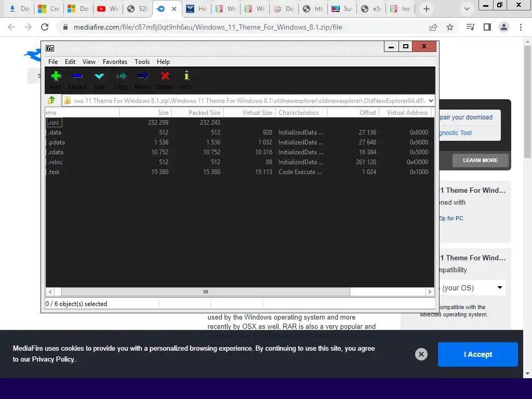
Task: Click the LEARN MORE button
Action: point(480,160)
